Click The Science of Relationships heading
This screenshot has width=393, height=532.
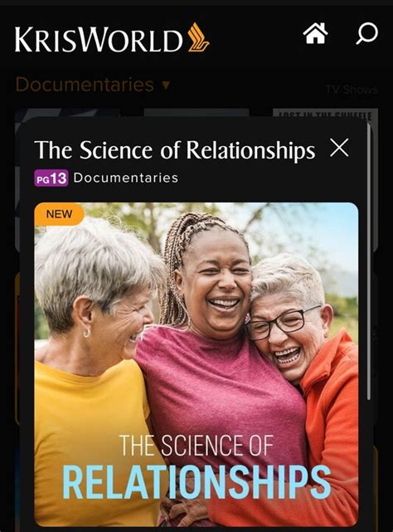[x=175, y=149]
